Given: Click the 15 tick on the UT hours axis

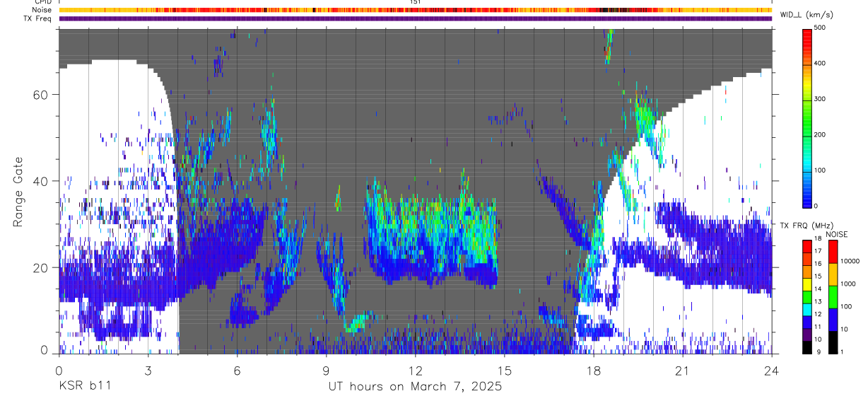Looking at the screenshot, I should pos(504,370).
